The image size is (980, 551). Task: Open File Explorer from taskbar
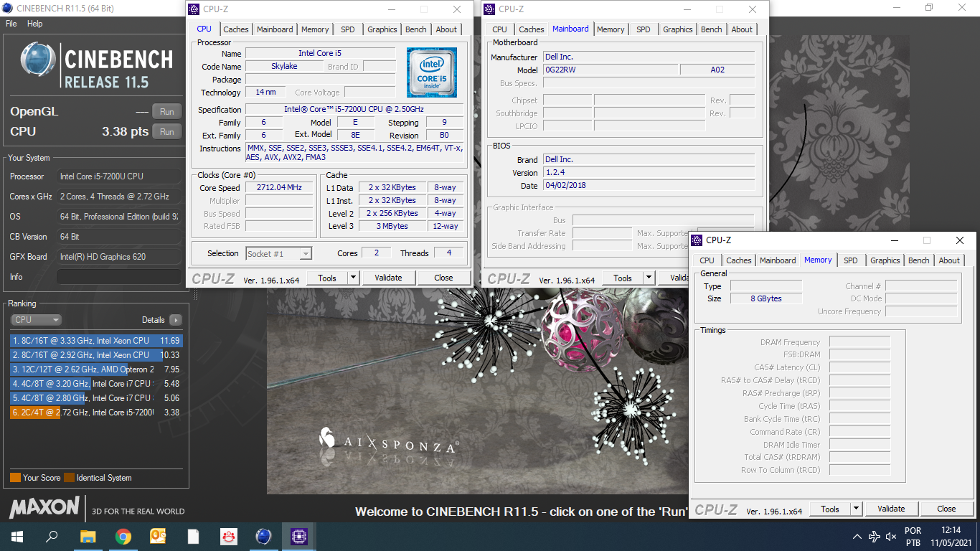pyautogui.click(x=88, y=536)
